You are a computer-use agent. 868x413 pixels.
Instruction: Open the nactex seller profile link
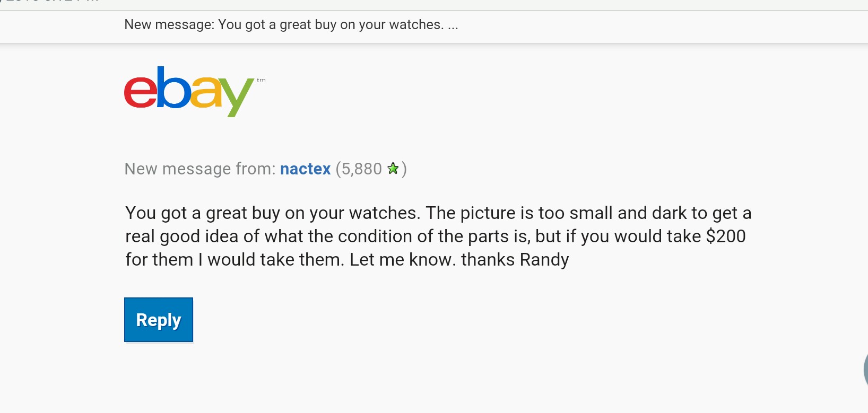tap(305, 169)
